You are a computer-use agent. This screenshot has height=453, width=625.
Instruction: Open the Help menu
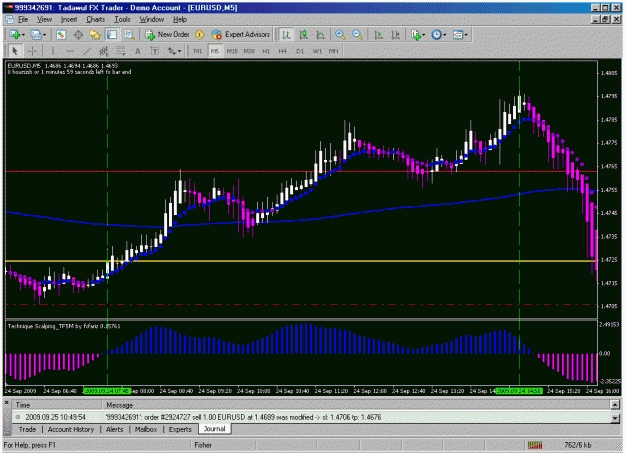coord(180,19)
